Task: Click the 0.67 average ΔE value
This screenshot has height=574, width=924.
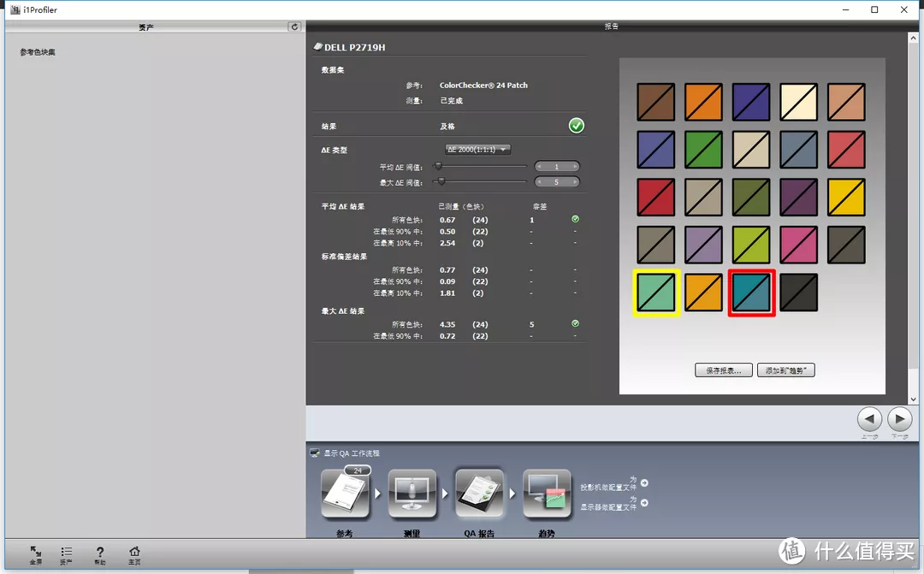Action: click(x=447, y=220)
